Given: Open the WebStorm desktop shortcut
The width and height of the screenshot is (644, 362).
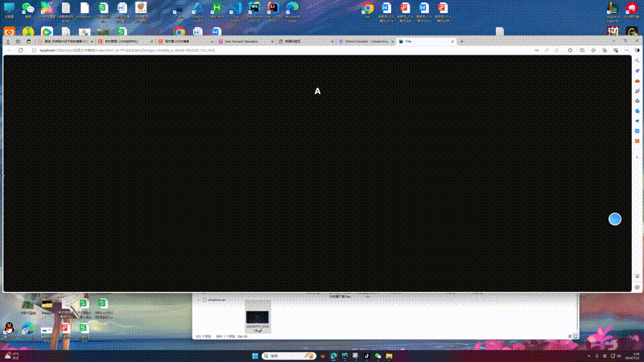Looking at the screenshot, I should click(254, 11).
